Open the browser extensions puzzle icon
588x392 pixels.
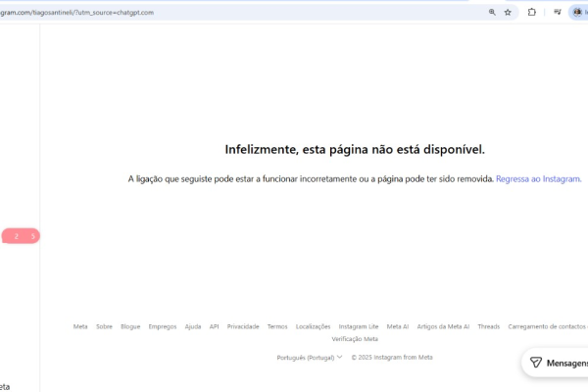(532, 13)
